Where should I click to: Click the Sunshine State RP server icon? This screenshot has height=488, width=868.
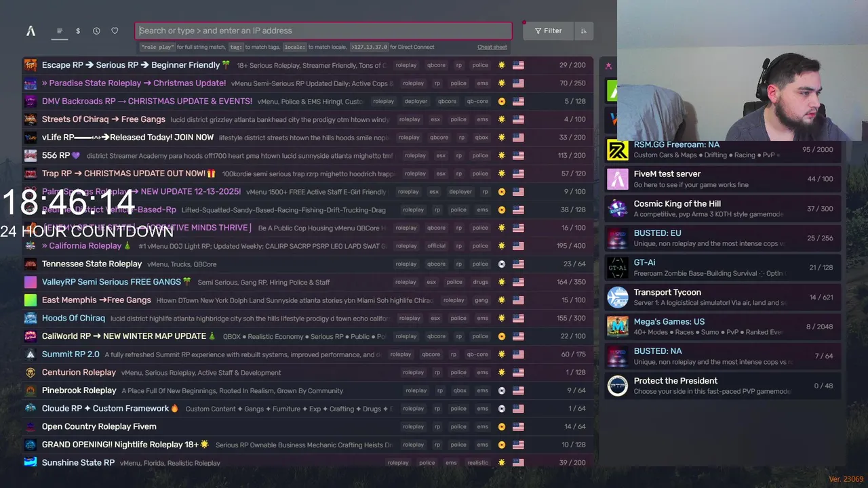(x=31, y=462)
